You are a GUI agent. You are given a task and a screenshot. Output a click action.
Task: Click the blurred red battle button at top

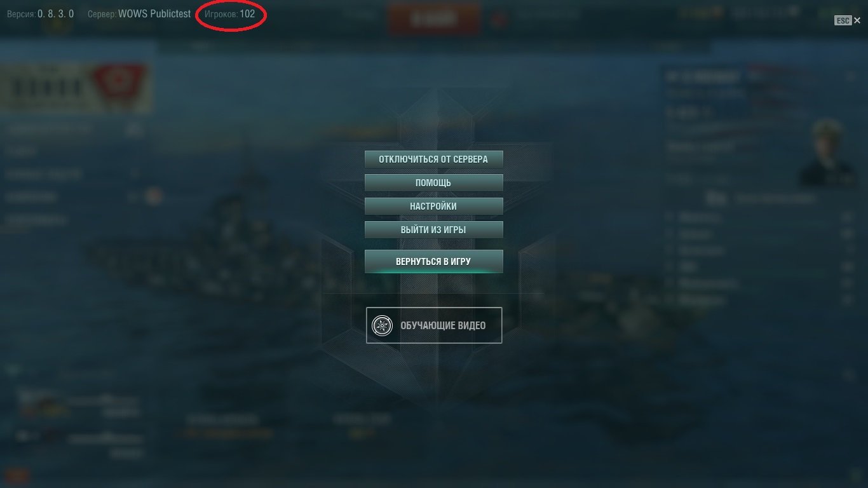434,18
